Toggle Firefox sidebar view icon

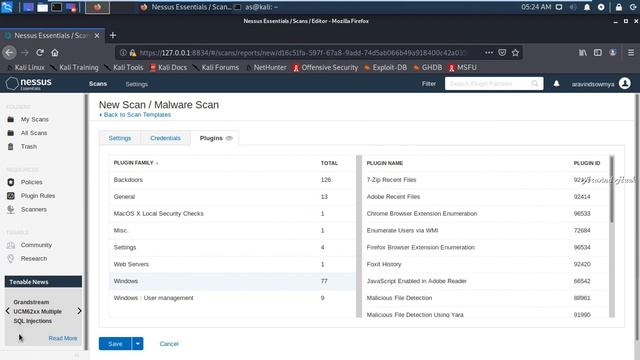click(598, 52)
